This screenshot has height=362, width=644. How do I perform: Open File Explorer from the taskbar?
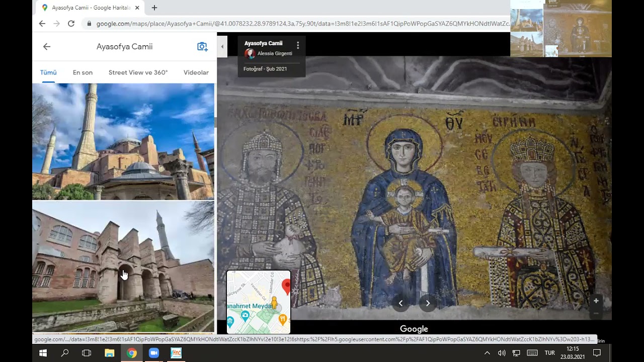coord(109,353)
